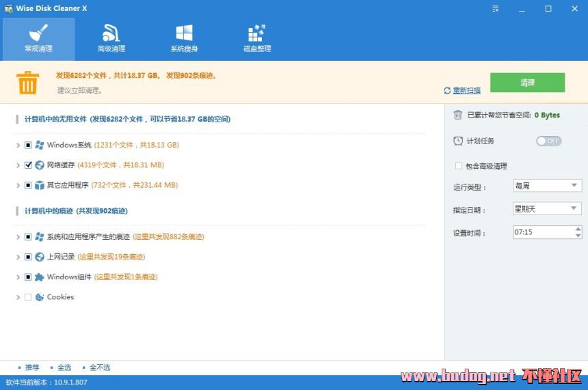Check the Cookies checkbox

tap(28, 297)
